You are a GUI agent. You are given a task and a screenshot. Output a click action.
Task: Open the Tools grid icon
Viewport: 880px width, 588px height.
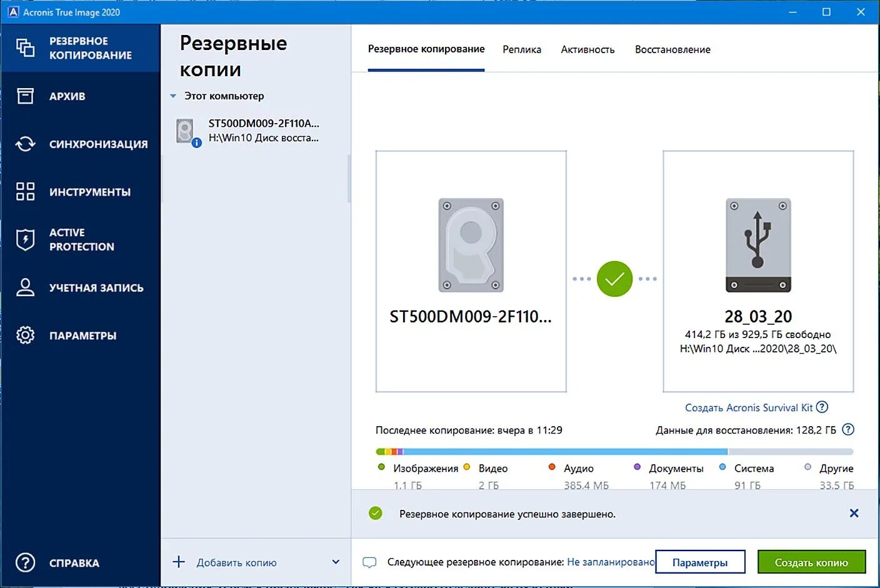click(x=25, y=191)
